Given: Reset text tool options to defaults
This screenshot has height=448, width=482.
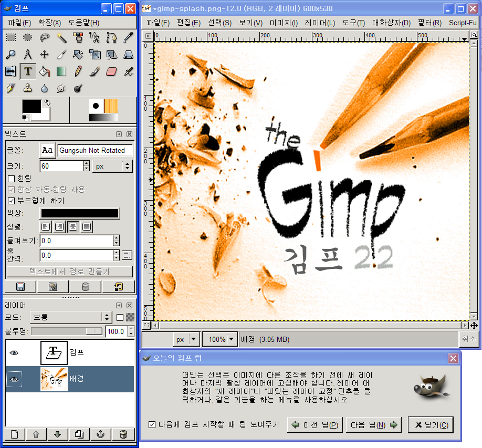Looking at the screenshot, I should (118, 287).
